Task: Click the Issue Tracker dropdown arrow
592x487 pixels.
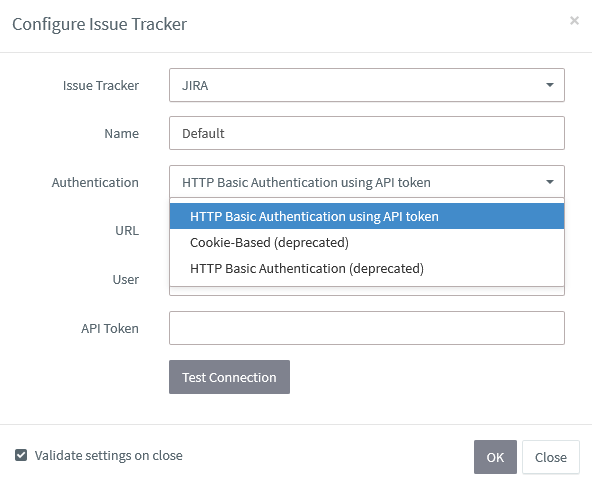Action: [x=550, y=85]
